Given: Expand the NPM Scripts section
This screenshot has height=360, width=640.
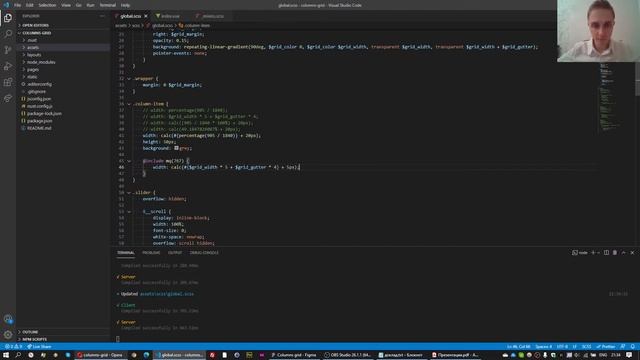Looking at the screenshot, I should [63, 339].
